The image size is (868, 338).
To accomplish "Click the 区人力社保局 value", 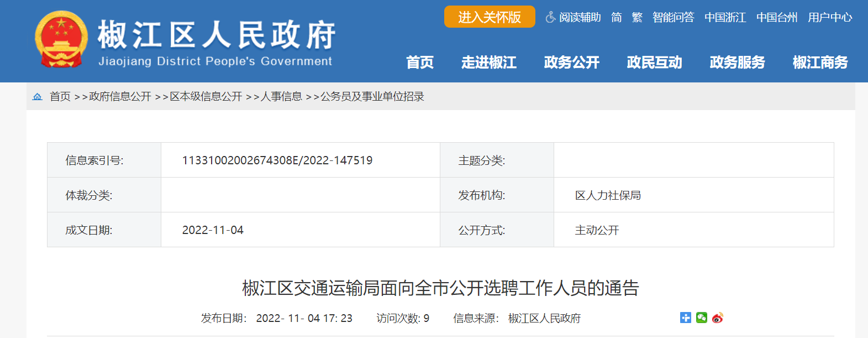I will (608, 195).
